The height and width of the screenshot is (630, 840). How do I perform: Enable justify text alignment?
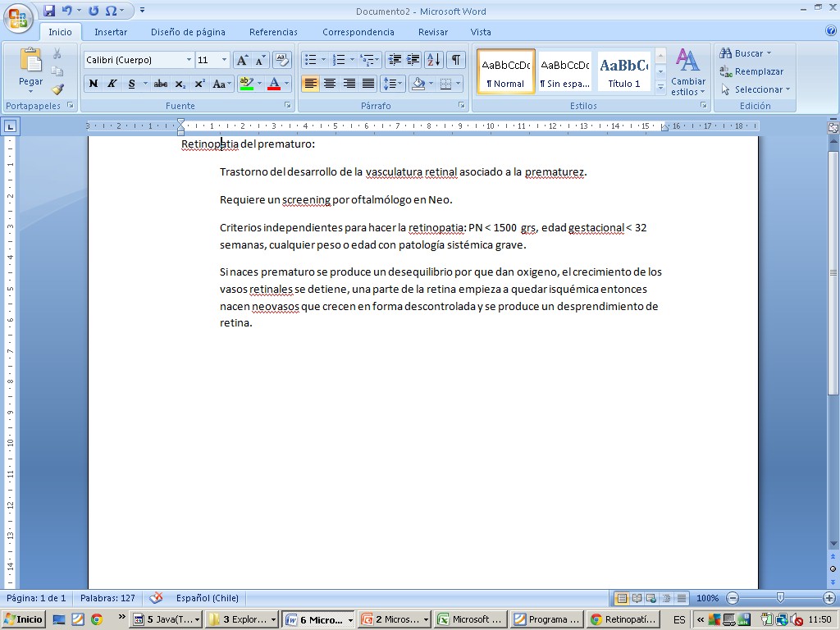368,84
